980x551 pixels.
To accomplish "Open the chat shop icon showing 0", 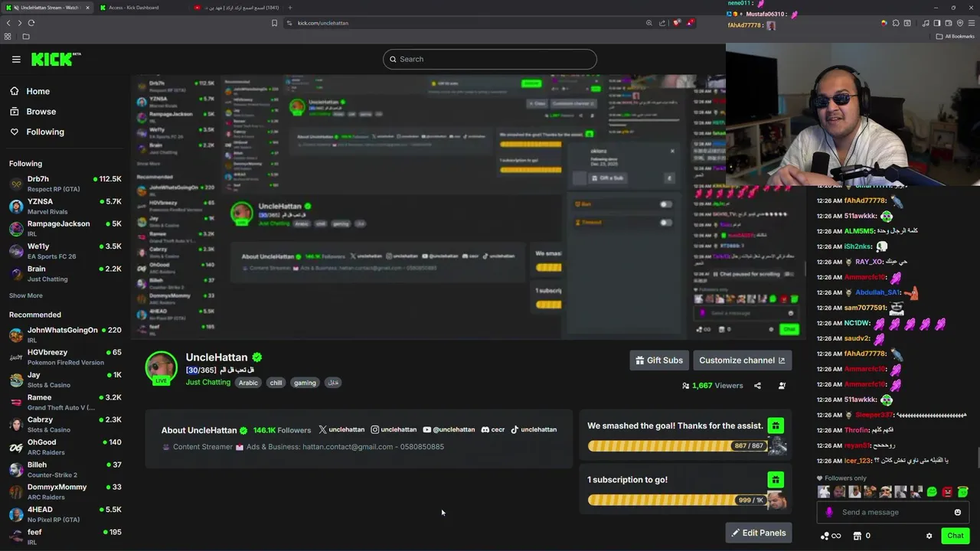I will [861, 536].
